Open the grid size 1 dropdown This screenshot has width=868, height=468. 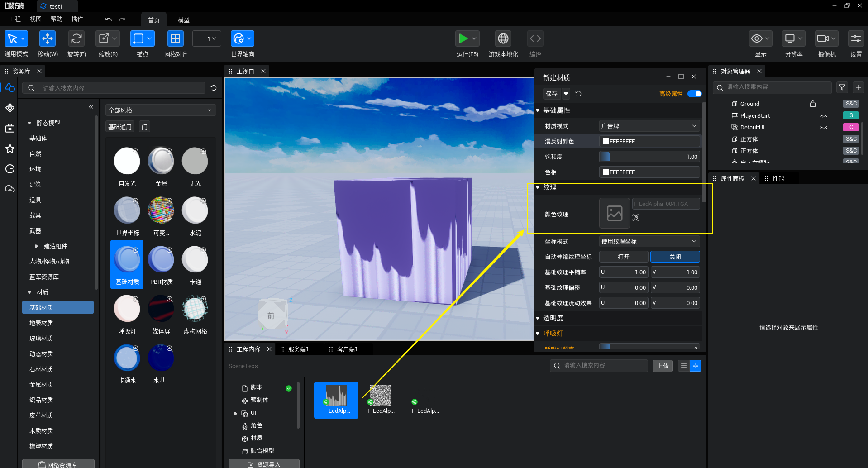click(x=207, y=38)
